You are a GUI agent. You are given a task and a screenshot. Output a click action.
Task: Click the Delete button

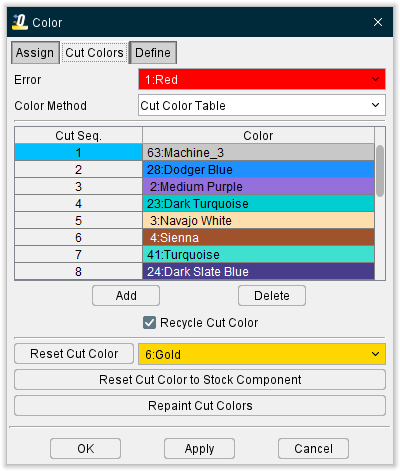pyautogui.click(x=272, y=296)
